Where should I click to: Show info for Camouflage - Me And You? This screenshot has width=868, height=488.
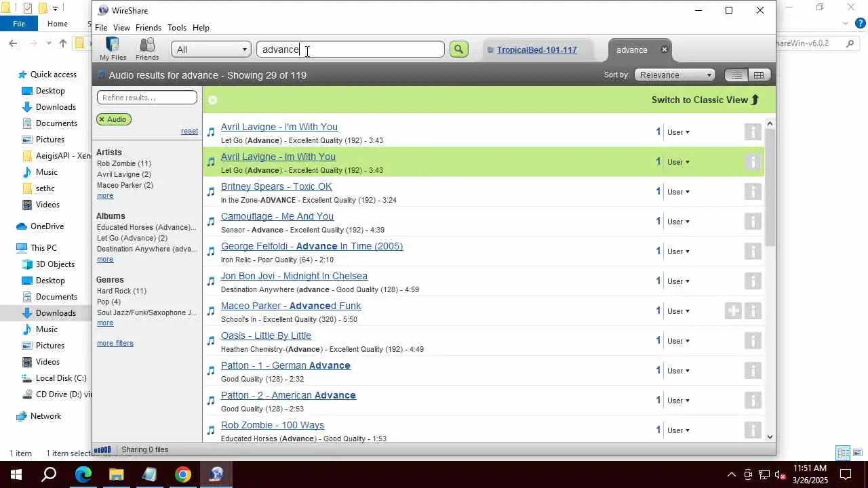(x=752, y=221)
